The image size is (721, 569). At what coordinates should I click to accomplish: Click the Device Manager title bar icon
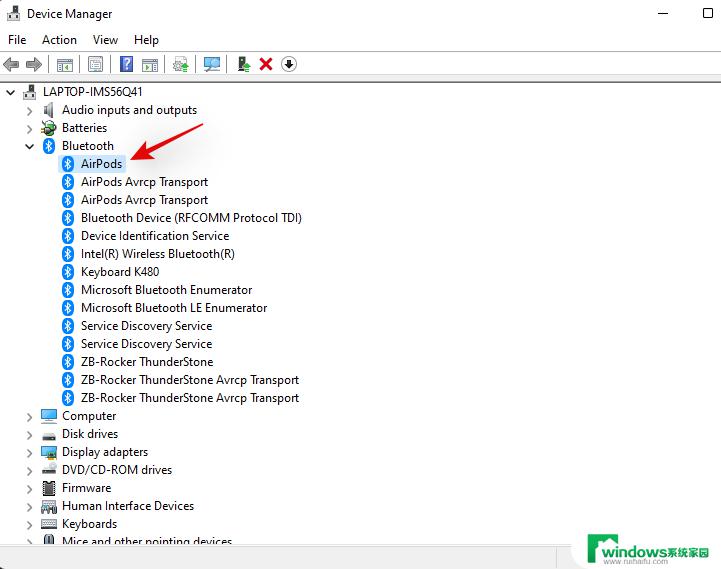pyautogui.click(x=13, y=13)
